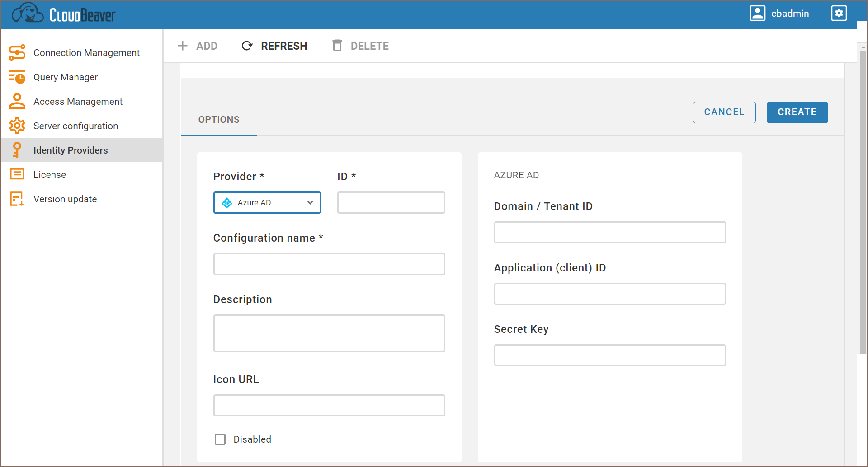Open Query Manager via its icon
868x467 pixels.
[17, 77]
